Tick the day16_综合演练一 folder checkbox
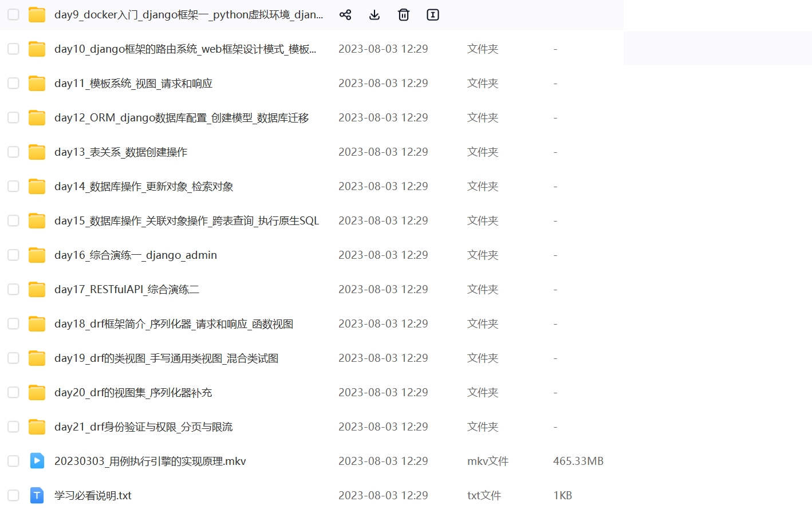 pos(13,255)
